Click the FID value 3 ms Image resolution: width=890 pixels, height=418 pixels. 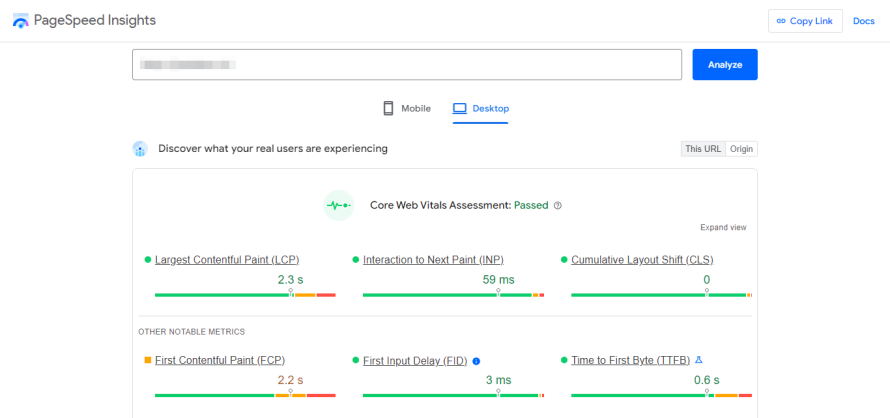[498, 380]
